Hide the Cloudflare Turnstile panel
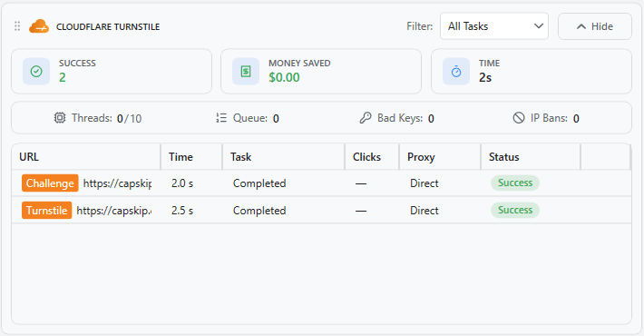644x336 pixels. (595, 26)
